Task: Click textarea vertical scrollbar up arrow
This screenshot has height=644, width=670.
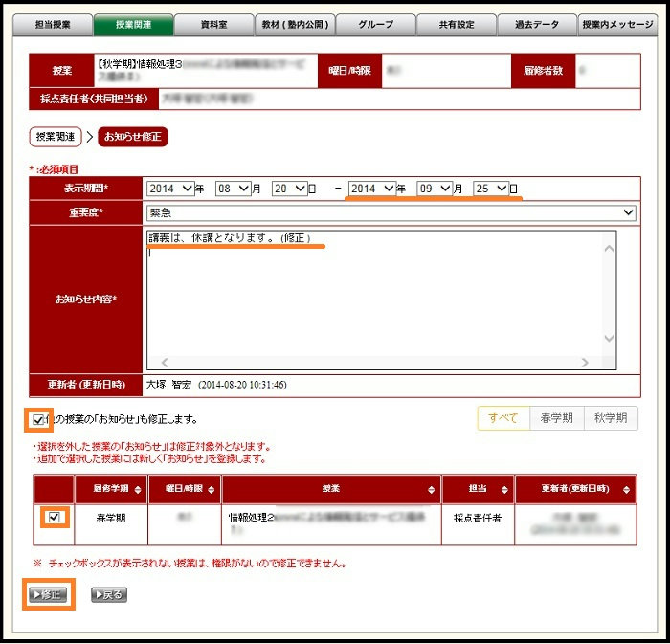Action: point(609,249)
